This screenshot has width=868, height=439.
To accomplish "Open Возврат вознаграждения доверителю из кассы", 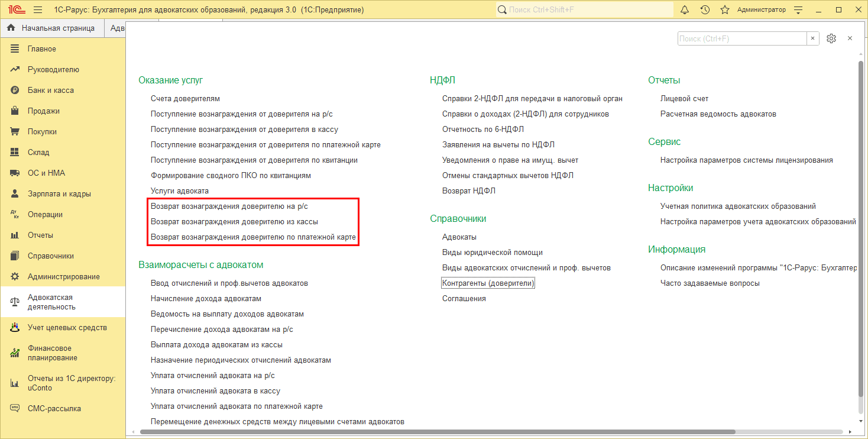I will (x=234, y=221).
